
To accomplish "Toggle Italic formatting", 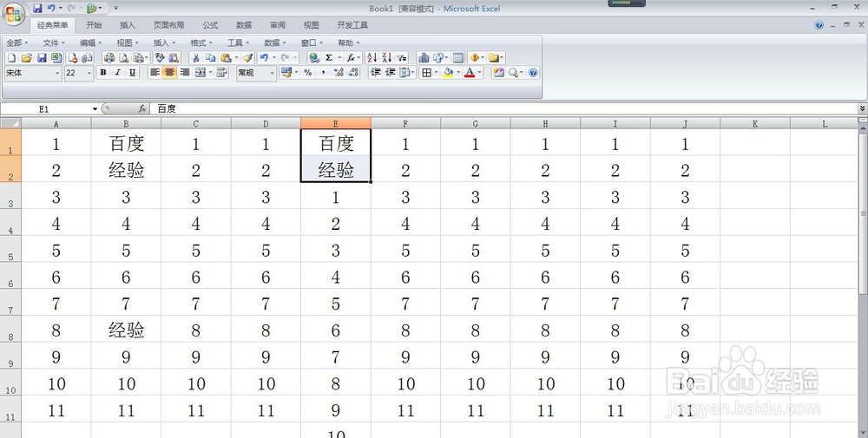I will (x=117, y=73).
